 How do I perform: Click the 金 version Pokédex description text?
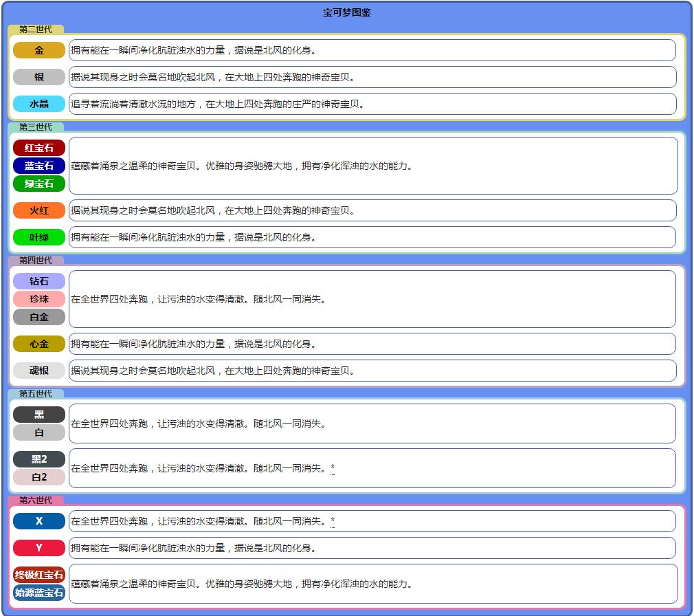(x=193, y=50)
